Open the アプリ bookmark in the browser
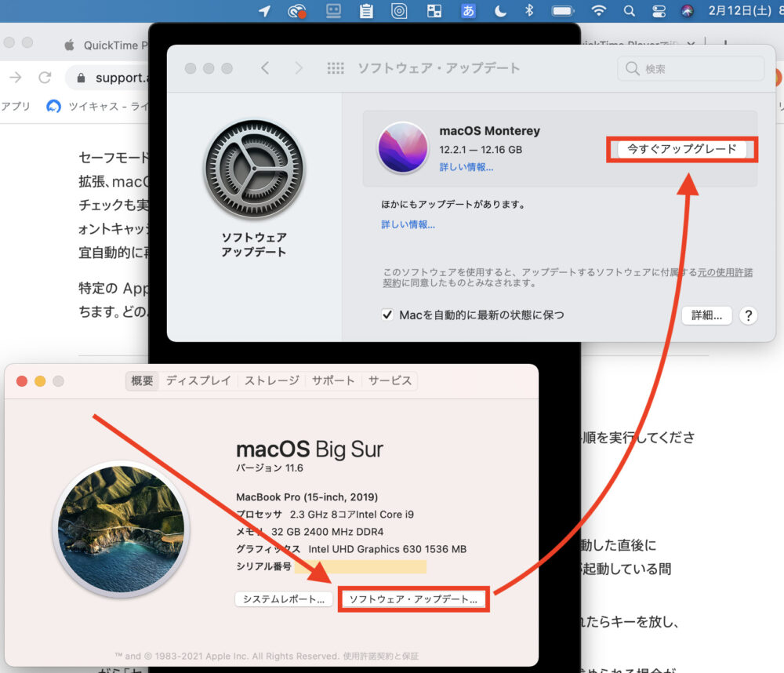 pyautogui.click(x=16, y=106)
